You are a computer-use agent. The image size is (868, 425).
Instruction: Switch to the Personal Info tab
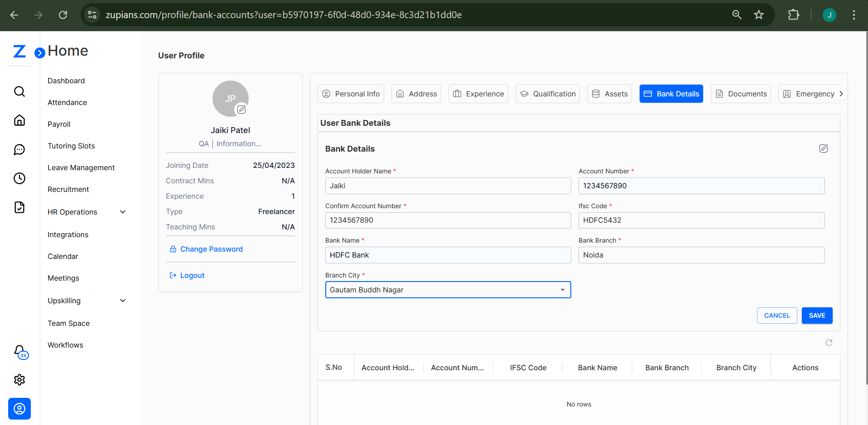[351, 94]
